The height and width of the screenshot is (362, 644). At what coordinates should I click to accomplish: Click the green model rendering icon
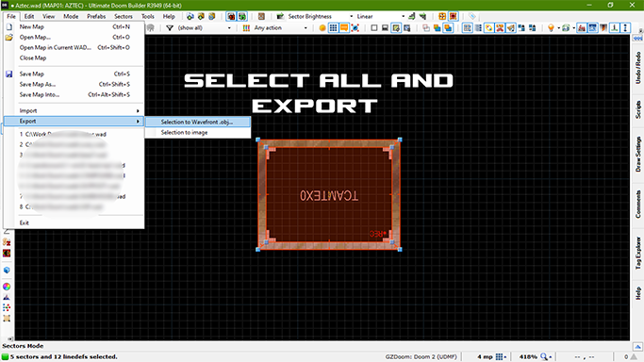point(566,28)
